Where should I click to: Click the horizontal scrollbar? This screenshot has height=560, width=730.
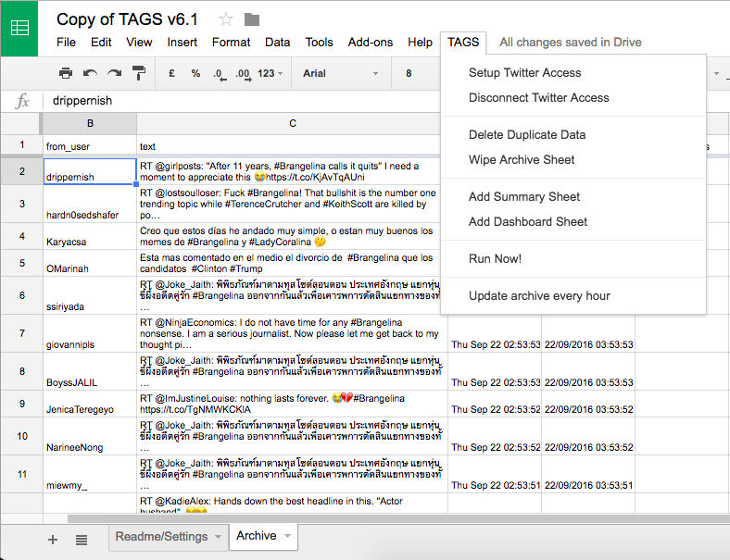pos(398,518)
